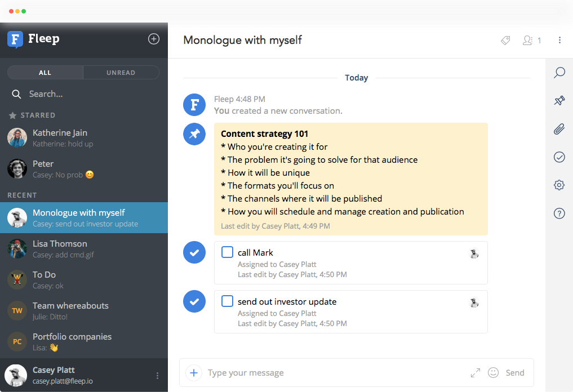Click the casey.platt@fleep.io email text
573x392 pixels.
(x=63, y=381)
